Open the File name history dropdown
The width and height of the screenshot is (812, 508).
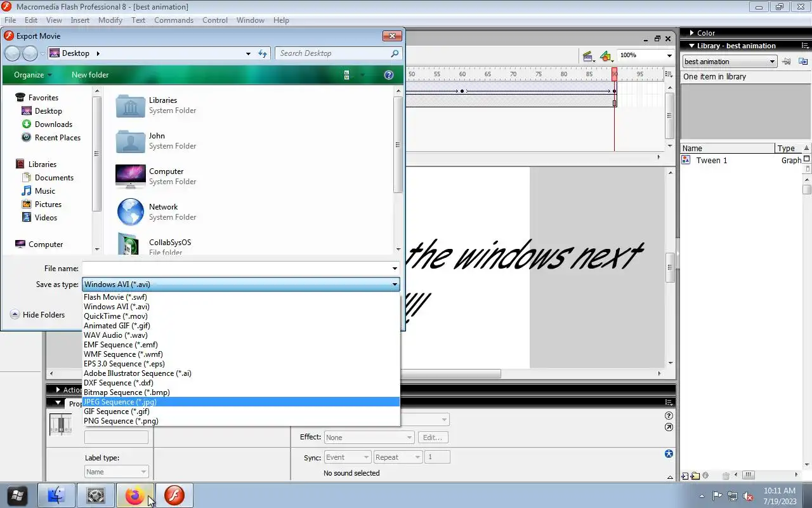click(x=395, y=268)
